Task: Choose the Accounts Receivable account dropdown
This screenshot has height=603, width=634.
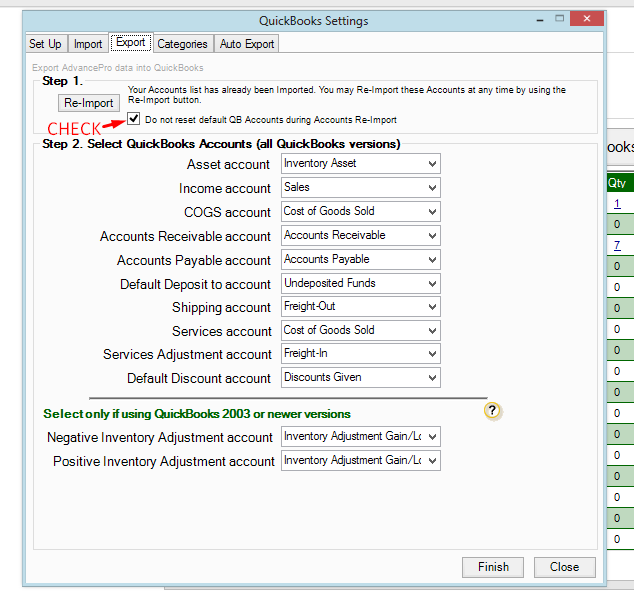Action: point(360,235)
